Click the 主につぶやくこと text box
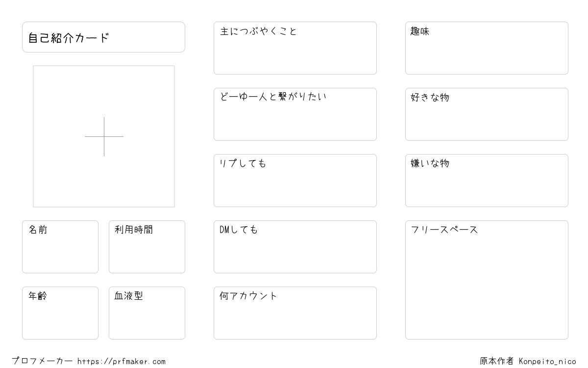This screenshot has height=368, width=588. pos(295,48)
